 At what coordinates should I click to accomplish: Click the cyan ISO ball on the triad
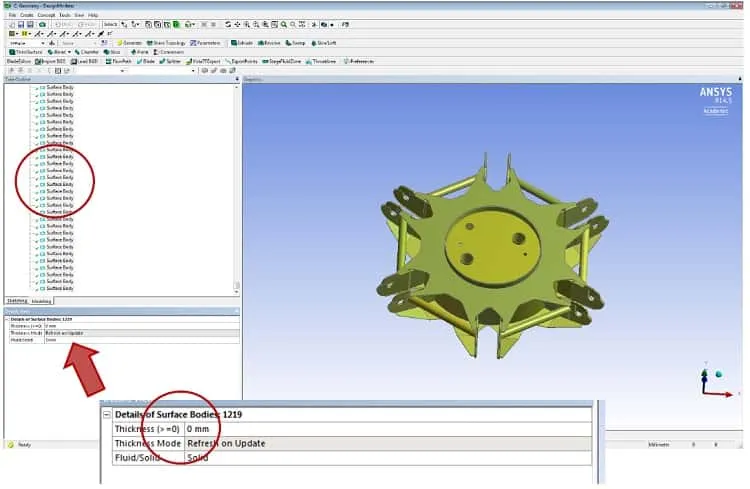pyautogui.click(x=718, y=374)
